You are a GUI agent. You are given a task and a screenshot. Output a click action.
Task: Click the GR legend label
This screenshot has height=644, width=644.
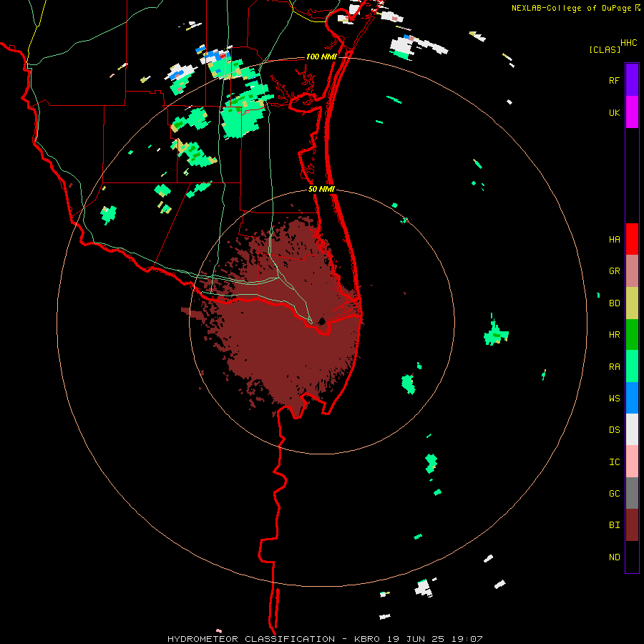(x=614, y=271)
